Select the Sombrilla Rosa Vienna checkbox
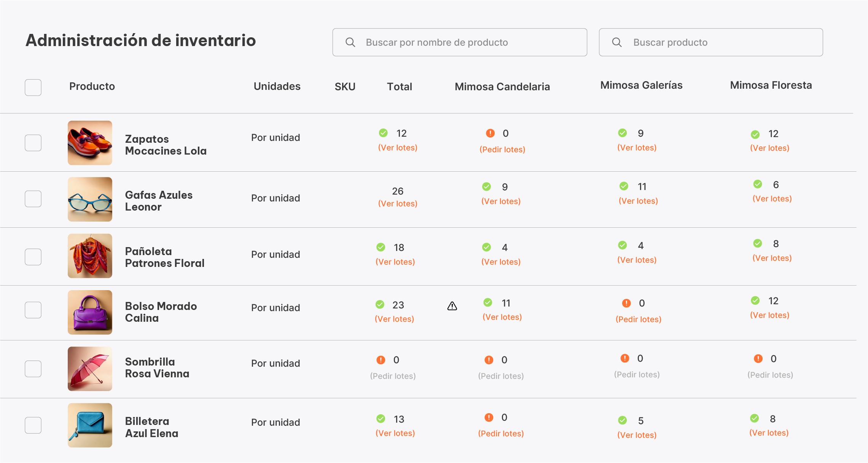Image resolution: width=868 pixels, height=463 pixels. (x=33, y=369)
